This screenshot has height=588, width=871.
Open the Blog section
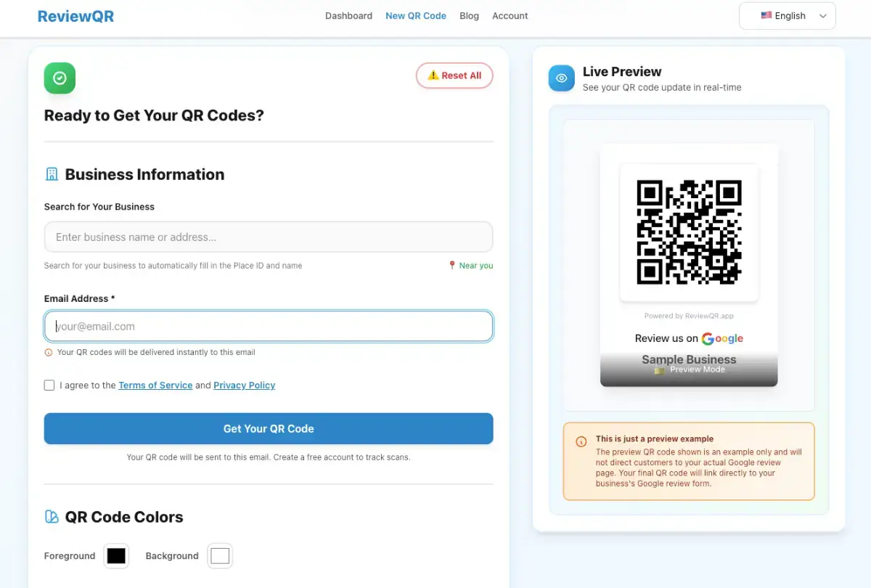click(469, 15)
